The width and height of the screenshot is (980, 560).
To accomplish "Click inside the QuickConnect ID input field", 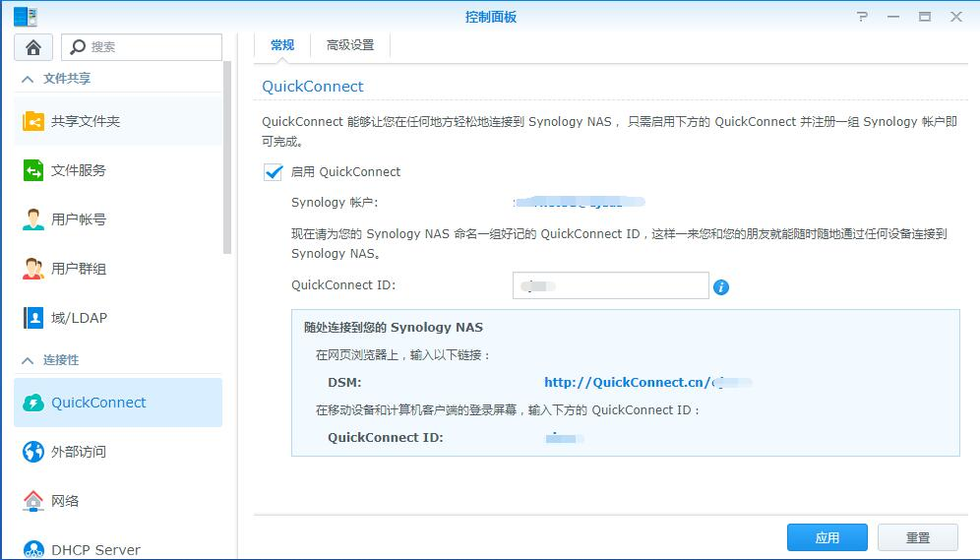I will (611, 285).
